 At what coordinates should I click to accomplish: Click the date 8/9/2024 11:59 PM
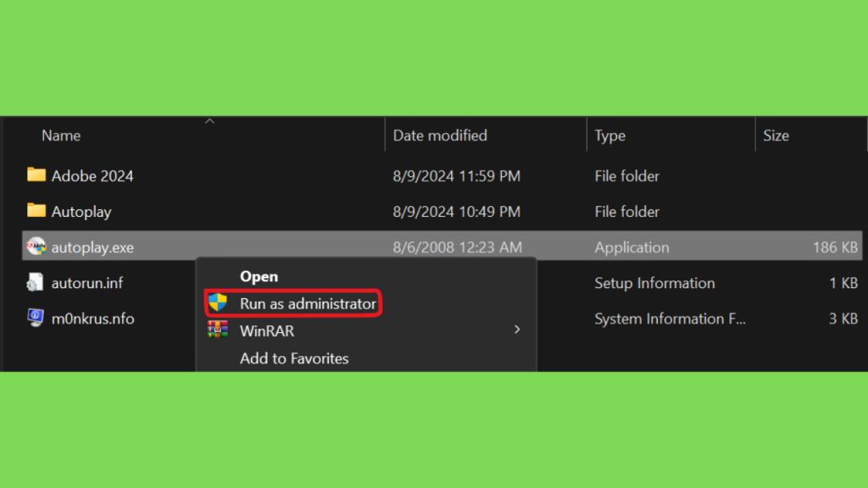pyautogui.click(x=457, y=176)
